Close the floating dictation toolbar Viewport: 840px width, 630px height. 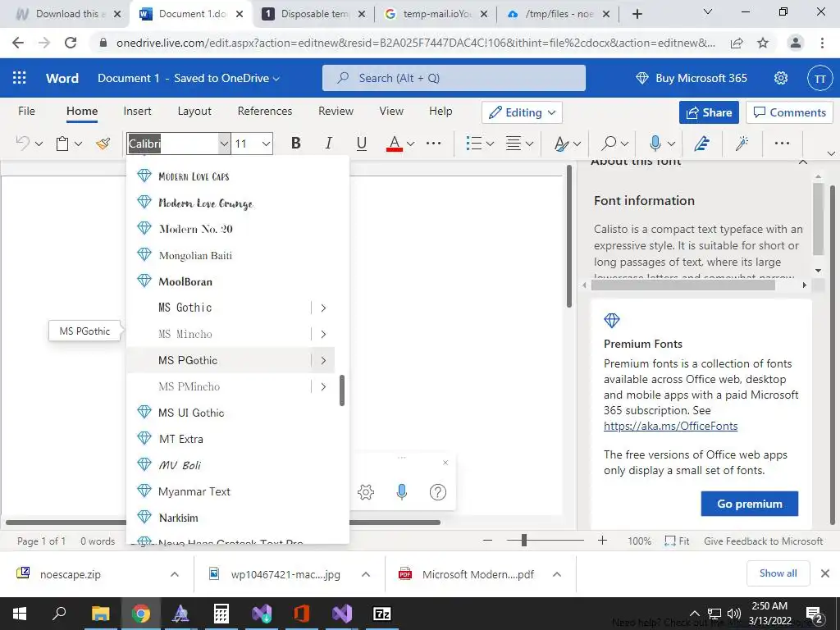(445, 463)
